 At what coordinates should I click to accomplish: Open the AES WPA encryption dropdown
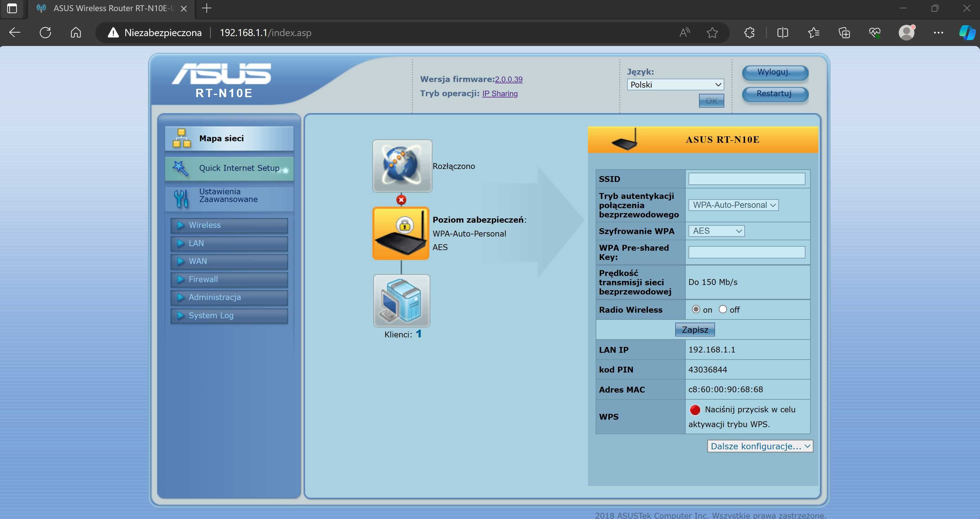pos(716,231)
